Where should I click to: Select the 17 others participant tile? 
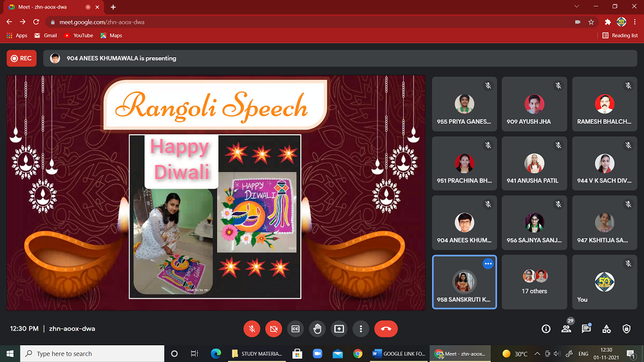535,281
